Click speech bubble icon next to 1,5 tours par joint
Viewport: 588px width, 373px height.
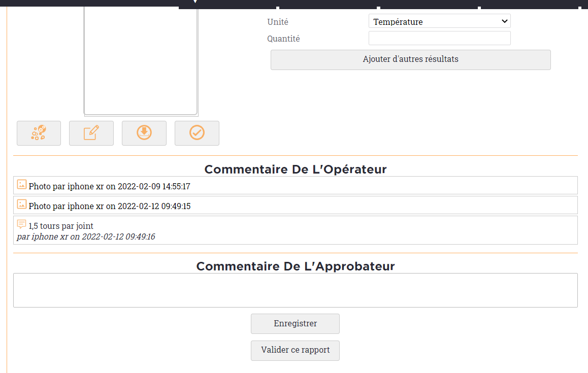point(22,224)
